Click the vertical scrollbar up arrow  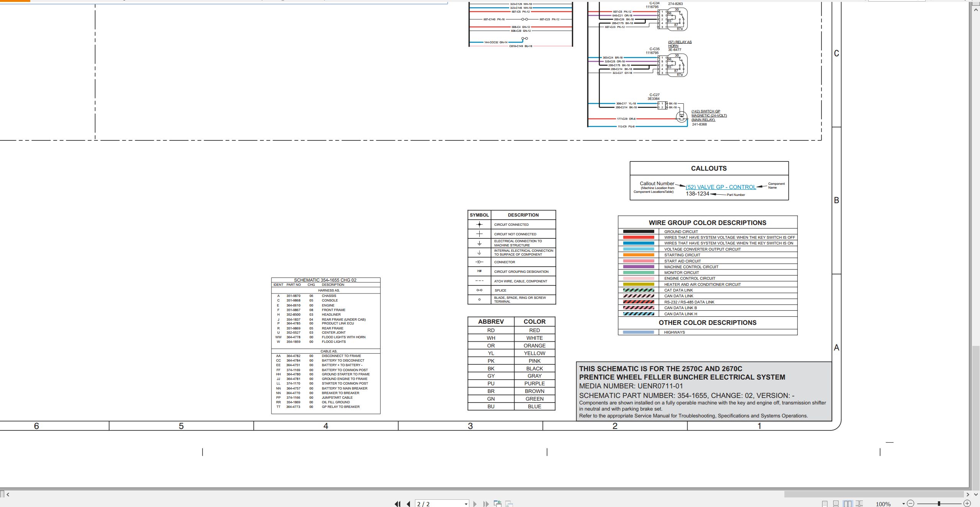pos(976,10)
